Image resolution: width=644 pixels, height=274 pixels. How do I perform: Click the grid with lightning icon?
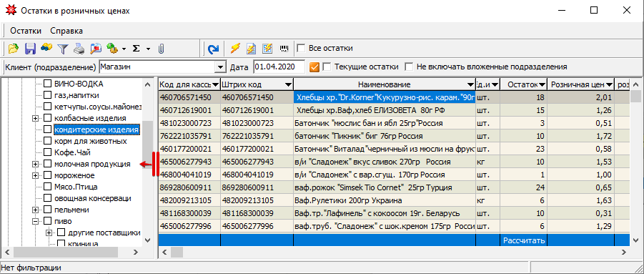(267, 49)
